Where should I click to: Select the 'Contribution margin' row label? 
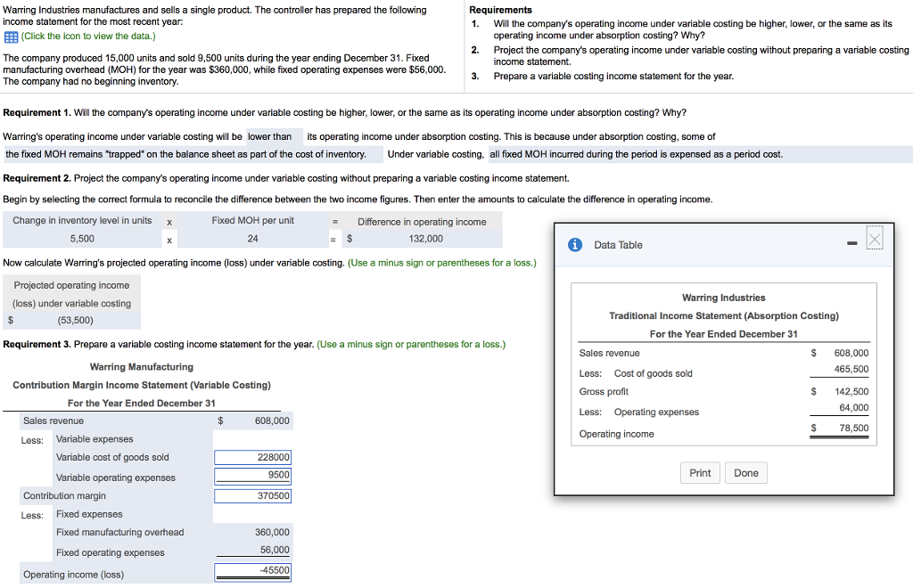tap(64, 495)
